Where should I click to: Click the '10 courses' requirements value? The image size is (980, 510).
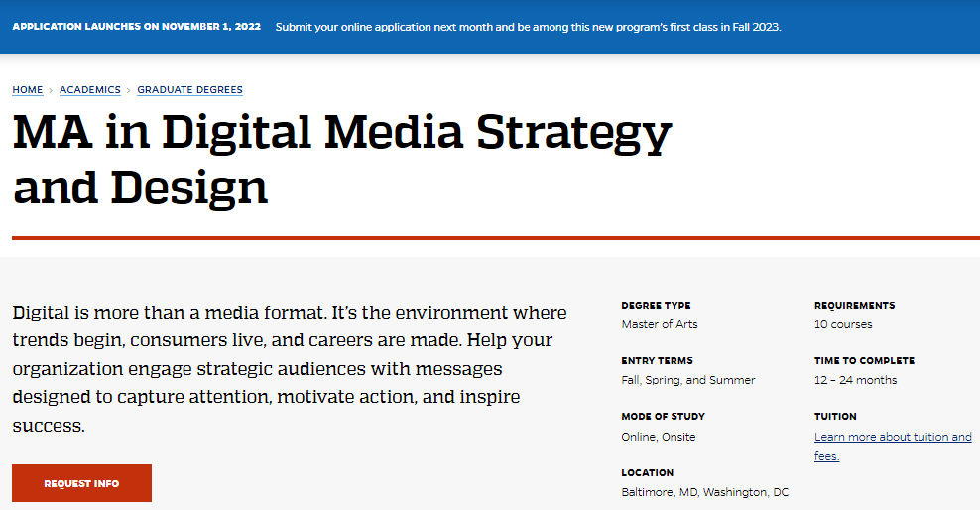[843, 324]
